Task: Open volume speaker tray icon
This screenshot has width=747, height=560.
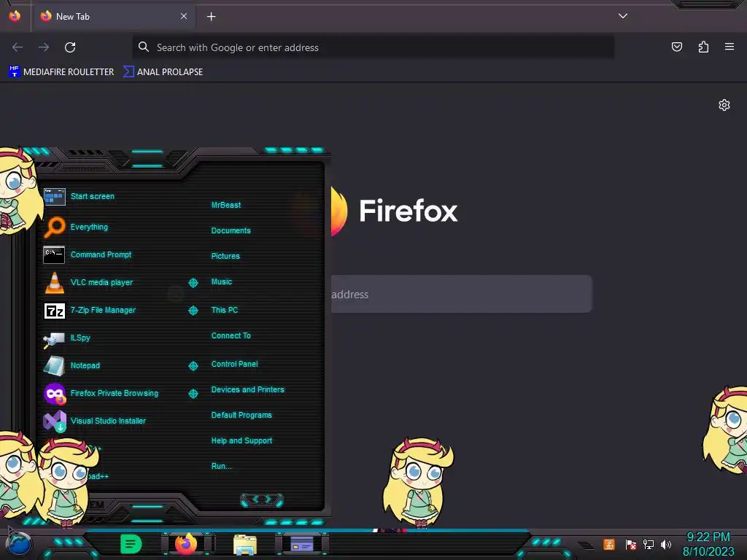Action: tap(666, 544)
